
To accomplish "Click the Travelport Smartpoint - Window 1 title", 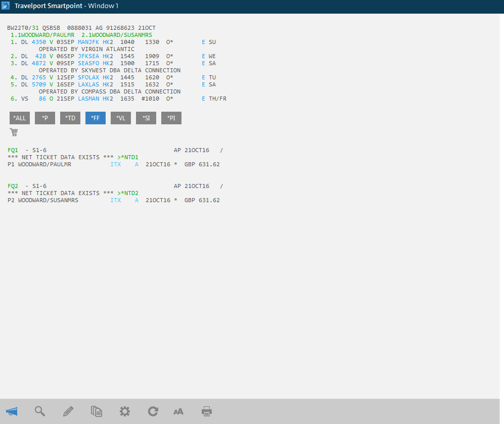I will [x=67, y=6].
